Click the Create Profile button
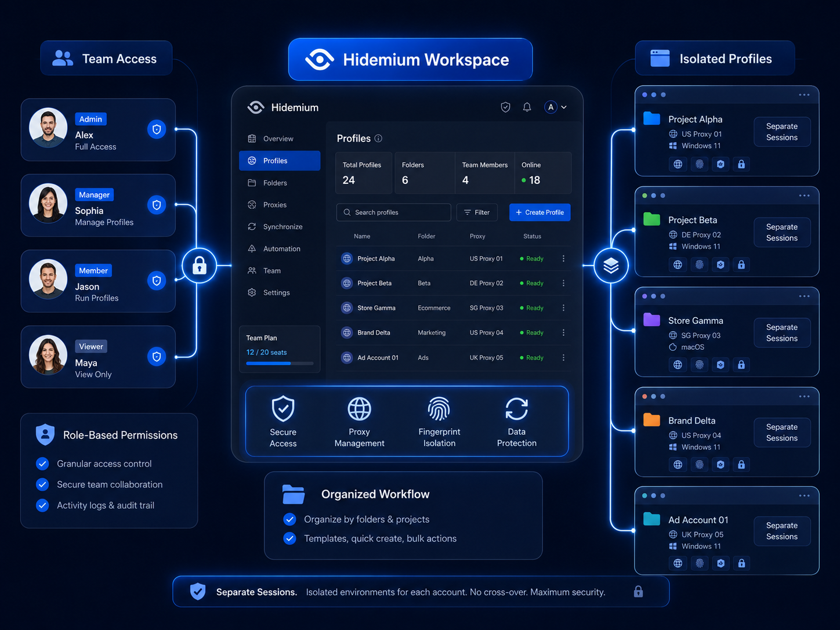840x630 pixels. (x=540, y=212)
